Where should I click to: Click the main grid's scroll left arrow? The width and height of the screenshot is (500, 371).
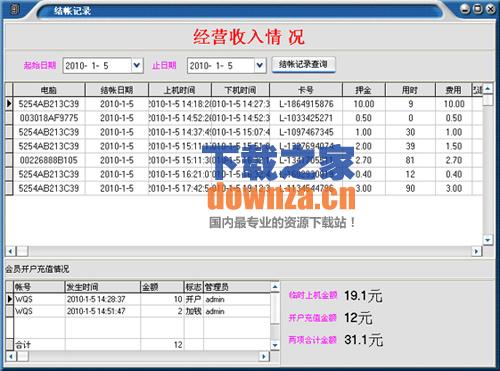coord(11,251)
